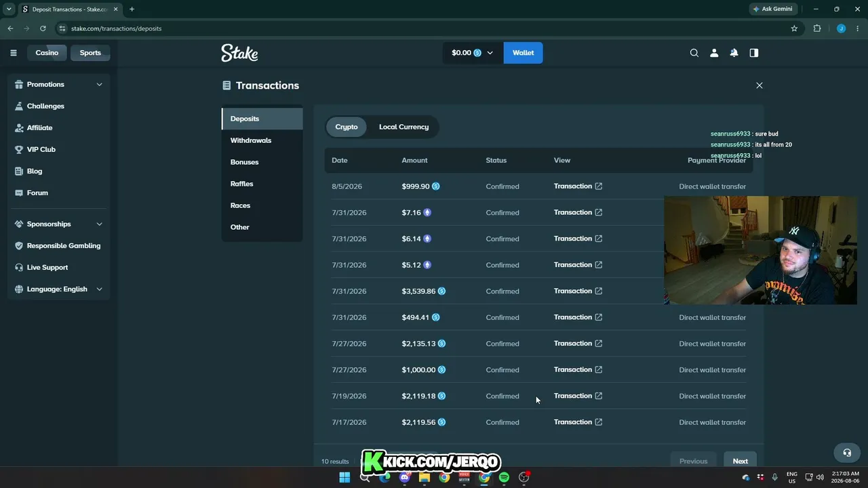Open the Affiliate page

[x=39, y=127]
